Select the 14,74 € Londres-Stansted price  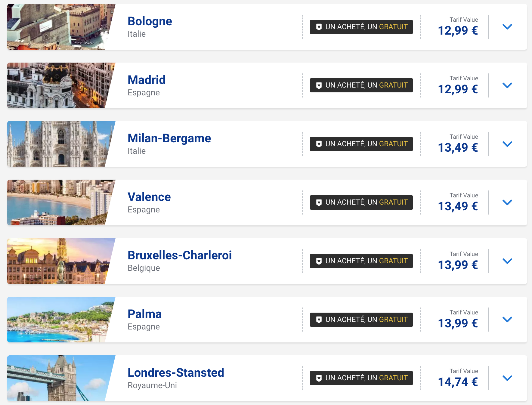458,382
